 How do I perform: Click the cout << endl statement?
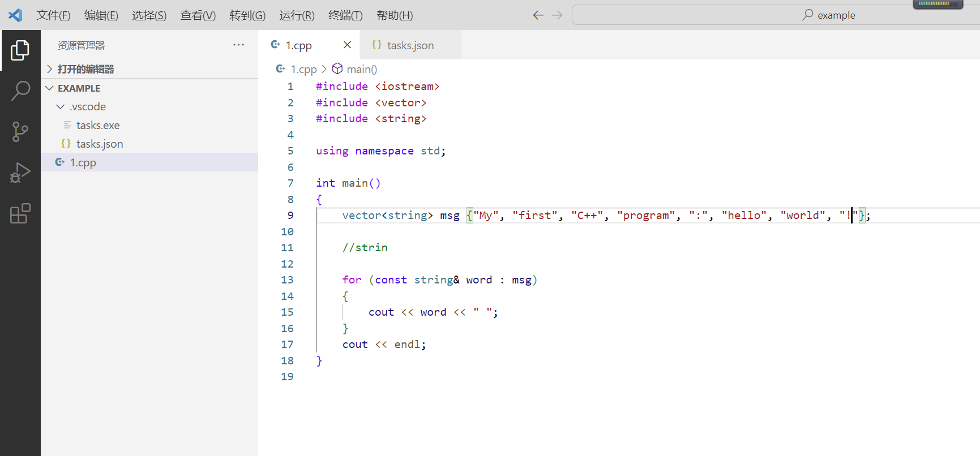point(384,345)
